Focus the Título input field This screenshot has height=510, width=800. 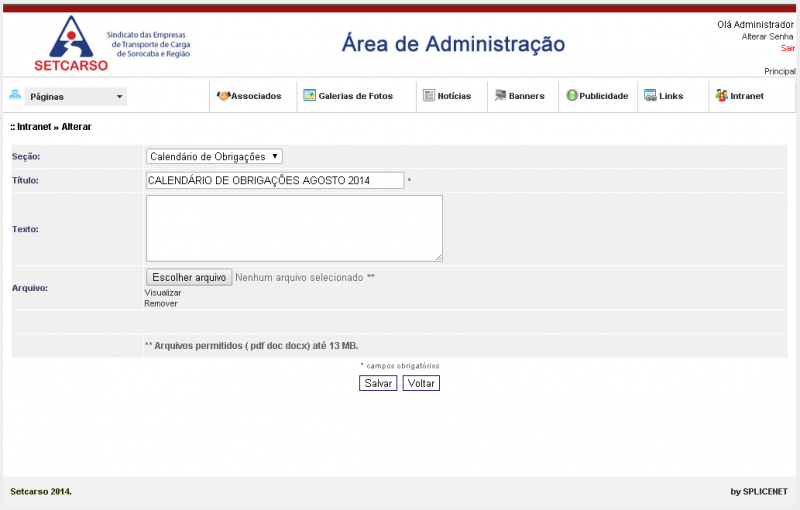click(x=275, y=181)
